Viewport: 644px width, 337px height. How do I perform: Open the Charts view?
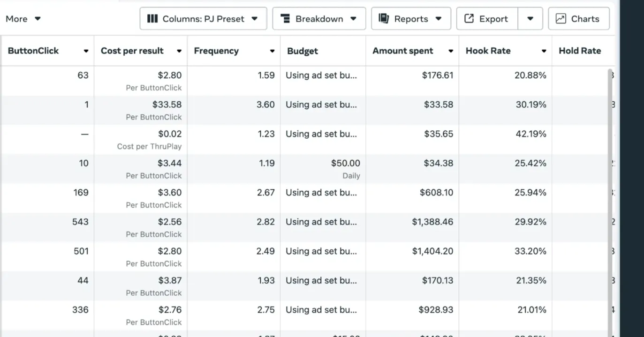[x=579, y=19]
